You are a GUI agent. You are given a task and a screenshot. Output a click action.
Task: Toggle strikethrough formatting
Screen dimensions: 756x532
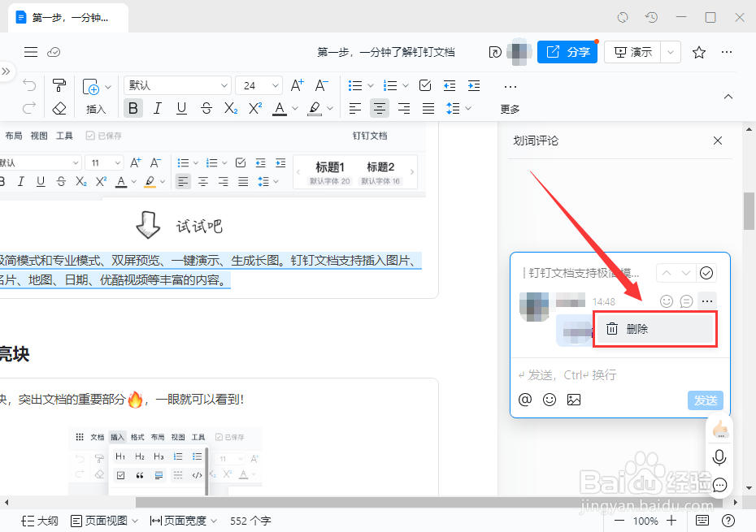pyautogui.click(x=206, y=108)
